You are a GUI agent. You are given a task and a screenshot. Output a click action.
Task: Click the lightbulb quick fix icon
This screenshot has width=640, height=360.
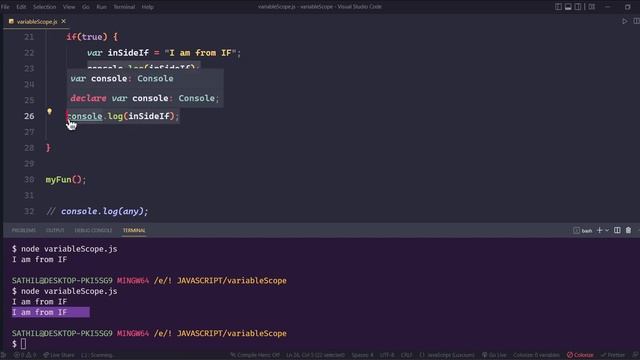tap(49, 111)
